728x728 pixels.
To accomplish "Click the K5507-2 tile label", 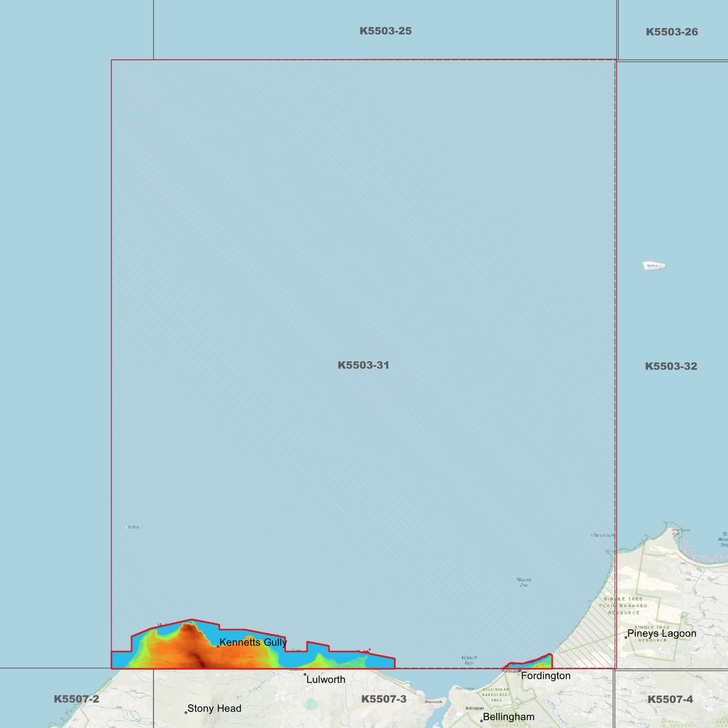I will click(77, 699).
